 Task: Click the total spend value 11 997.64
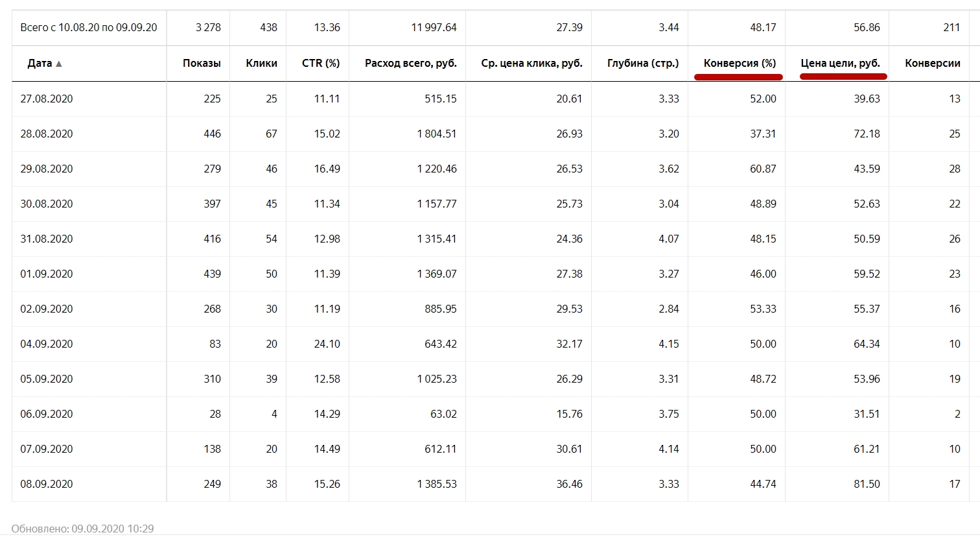[434, 27]
